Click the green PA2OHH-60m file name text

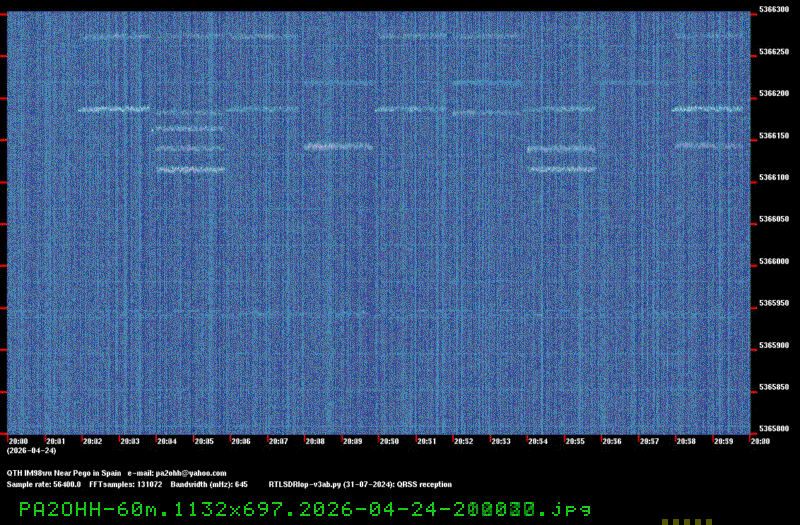coord(305,509)
